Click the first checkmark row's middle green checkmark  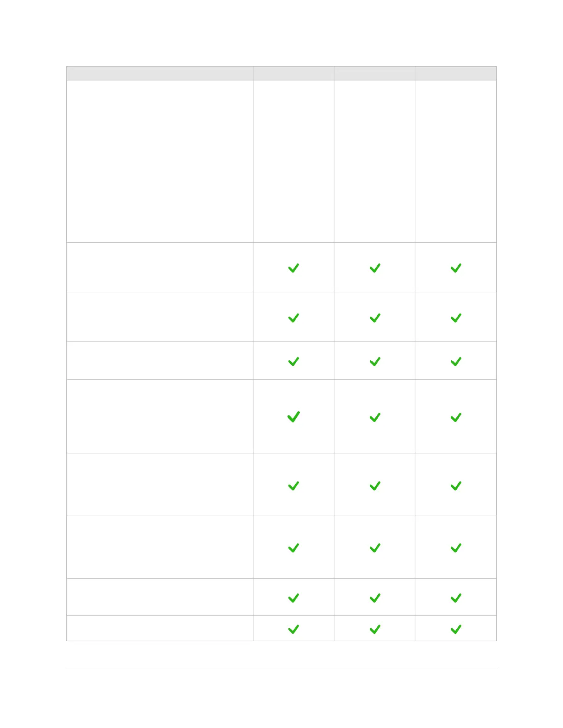pyautogui.click(x=375, y=268)
